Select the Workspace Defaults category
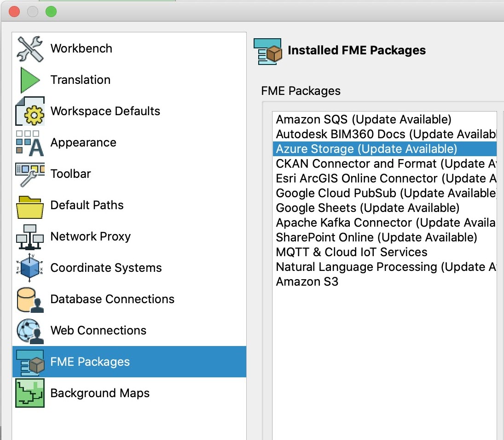This screenshot has width=504, height=440. pyautogui.click(x=129, y=111)
